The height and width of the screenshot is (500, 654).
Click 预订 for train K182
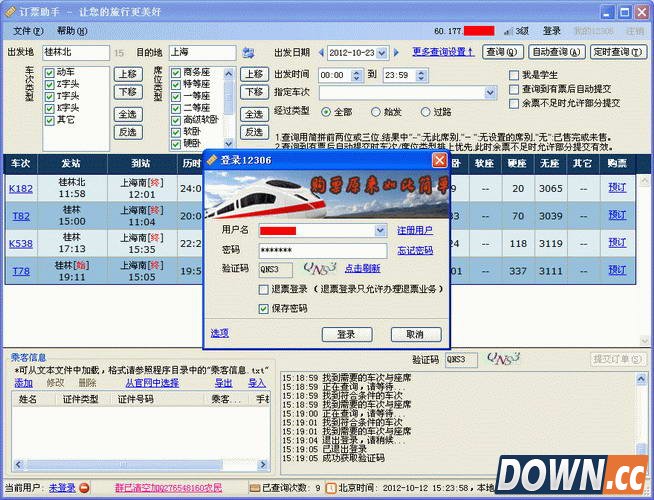[x=617, y=188]
